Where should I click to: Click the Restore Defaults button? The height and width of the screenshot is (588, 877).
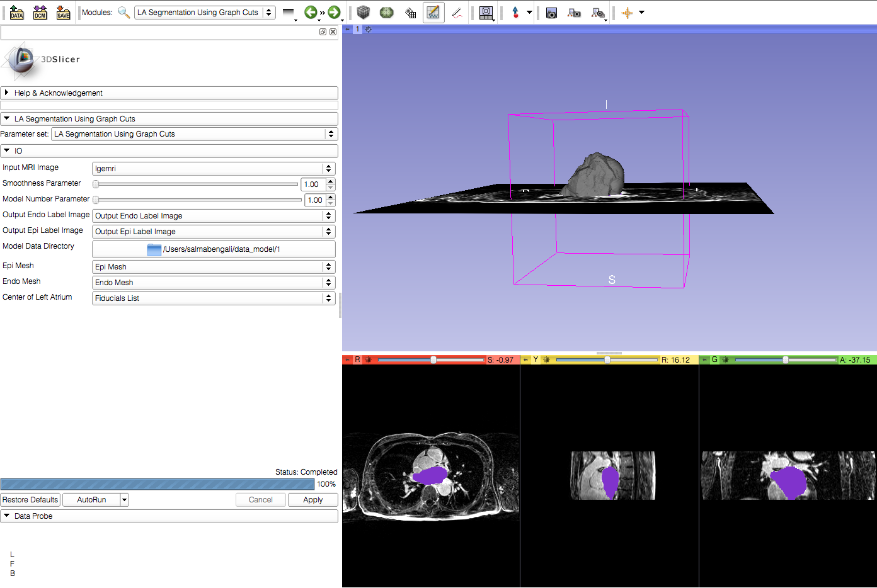tap(30, 500)
